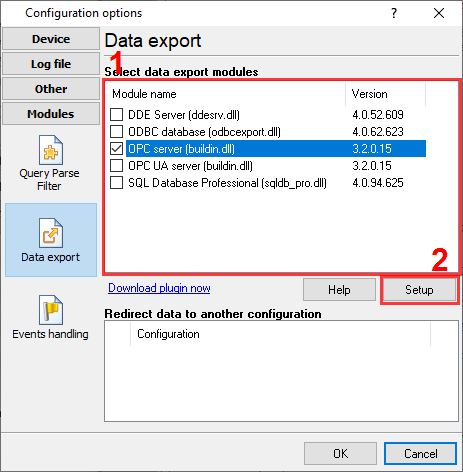Screen dimensions: 463x472
Task: Select the DDE Server (ddesrv.dll) row text
Action: [x=184, y=115]
